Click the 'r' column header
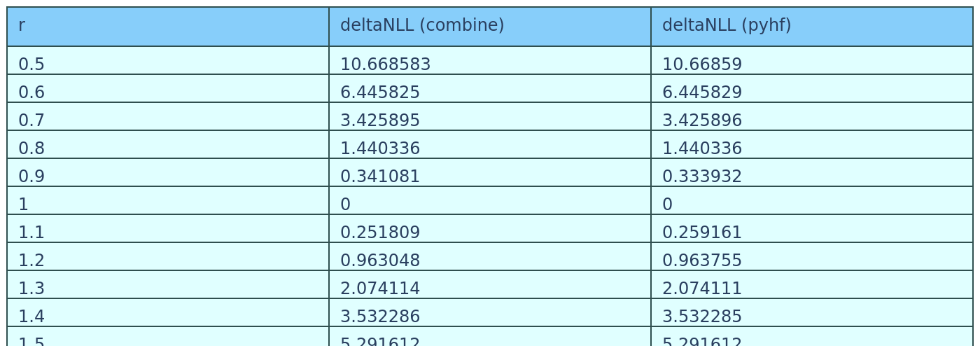Screen dimensions: 980x353 pyautogui.click(x=168, y=26)
